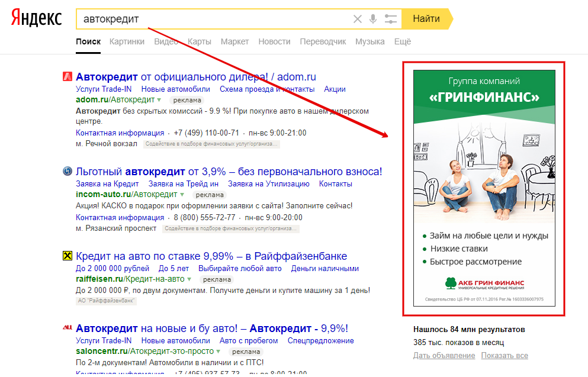
Task: Open 'Заявка на Утилизацию' sitelink
Action: [268, 184]
